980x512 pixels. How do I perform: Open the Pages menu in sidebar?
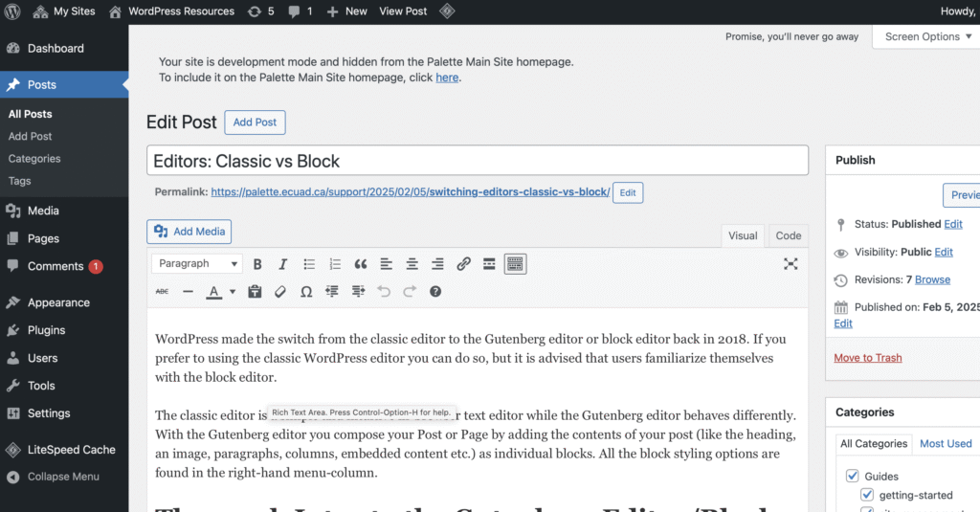tap(64, 238)
